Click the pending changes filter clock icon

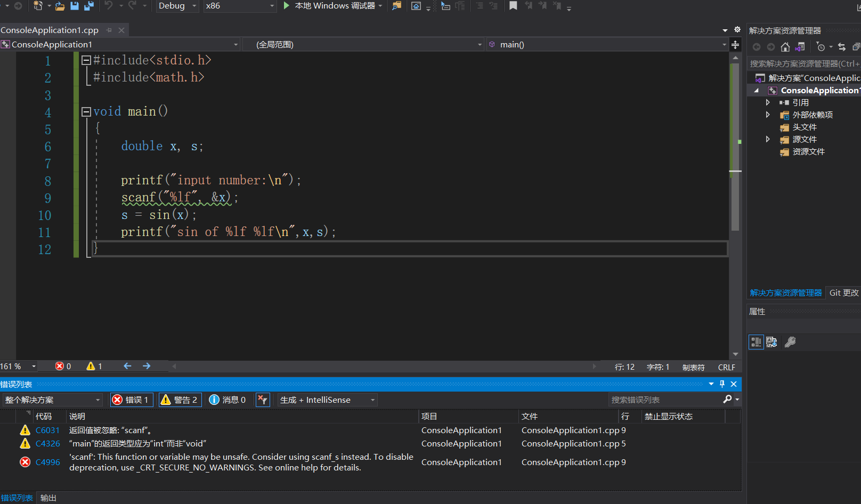pyautogui.click(x=821, y=47)
